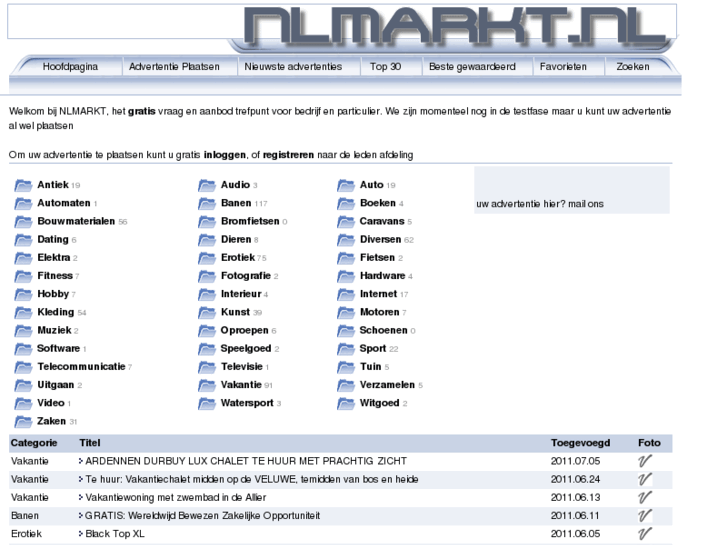This screenshot has width=727, height=545.
Task: Open the Zaken folder icon
Action: 23,422
